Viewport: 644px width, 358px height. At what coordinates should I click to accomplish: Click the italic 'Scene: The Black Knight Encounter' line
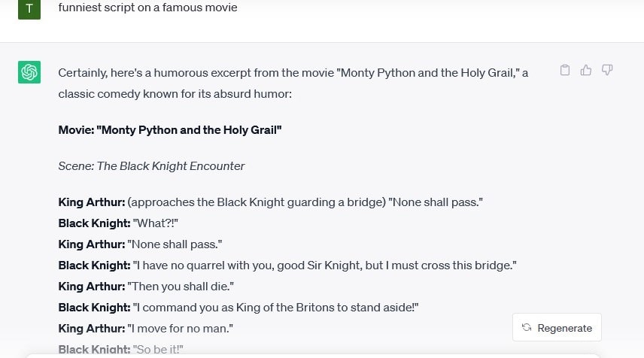coord(151,166)
